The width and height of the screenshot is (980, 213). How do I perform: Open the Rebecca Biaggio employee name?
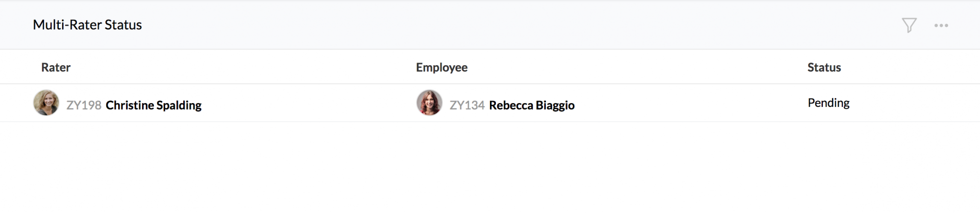[532, 105]
